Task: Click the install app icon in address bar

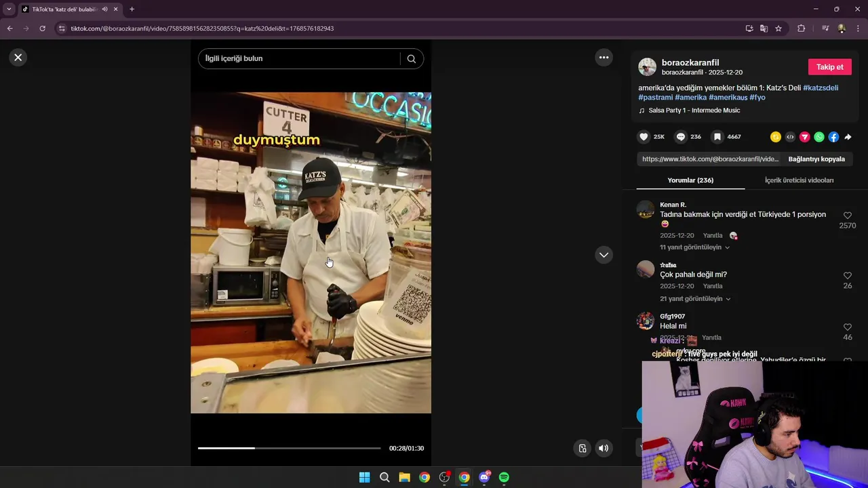Action: (749, 28)
